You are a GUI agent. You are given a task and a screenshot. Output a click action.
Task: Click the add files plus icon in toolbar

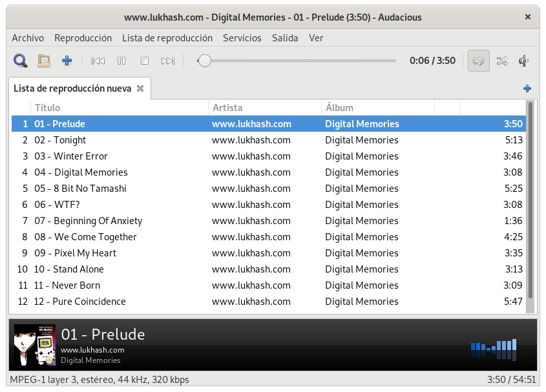(x=67, y=61)
